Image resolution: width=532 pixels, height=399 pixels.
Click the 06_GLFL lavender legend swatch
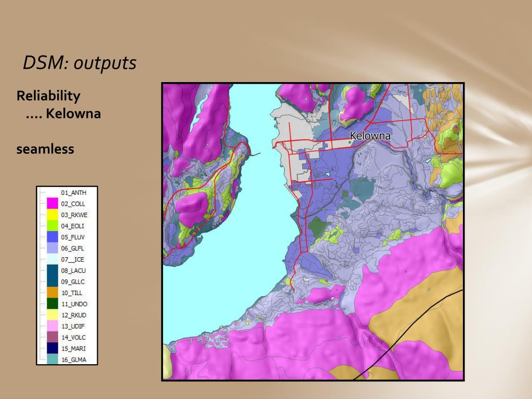52,248
